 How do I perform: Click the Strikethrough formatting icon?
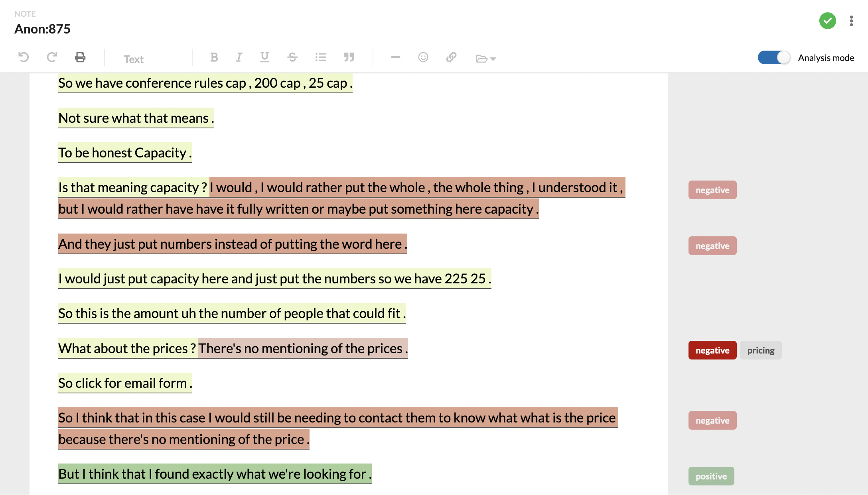coord(292,58)
